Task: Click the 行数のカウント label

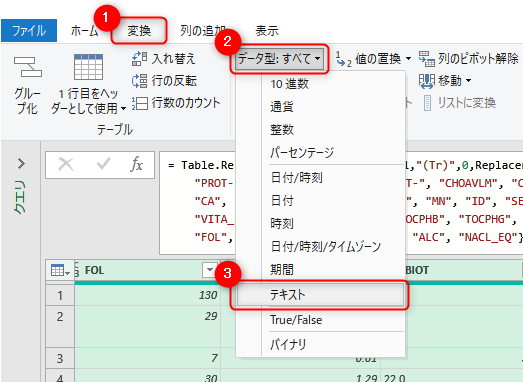Action: [x=186, y=103]
